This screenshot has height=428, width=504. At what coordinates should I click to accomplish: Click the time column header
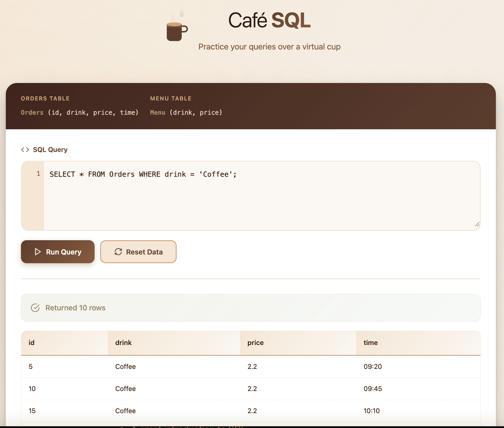click(370, 343)
